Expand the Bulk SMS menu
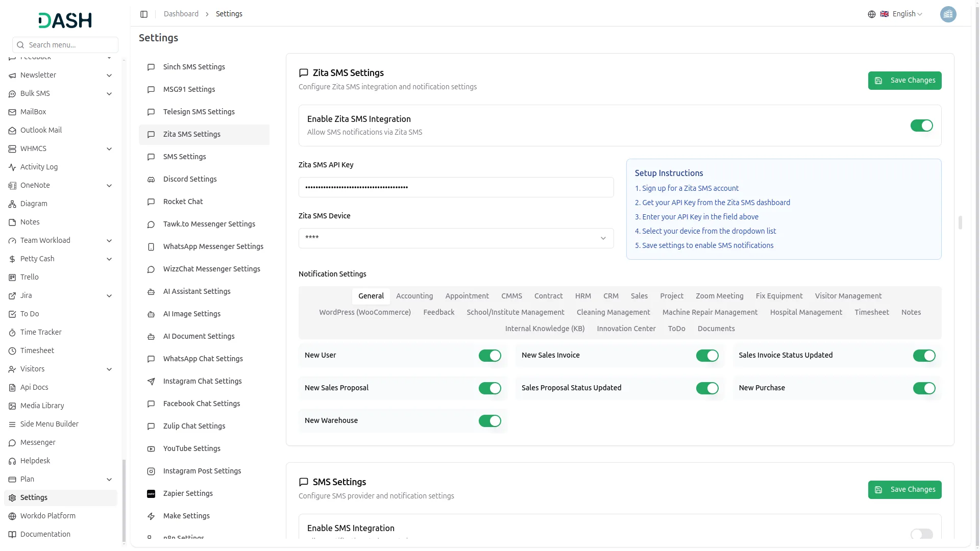Screen dimensions: 980x551 (109, 94)
